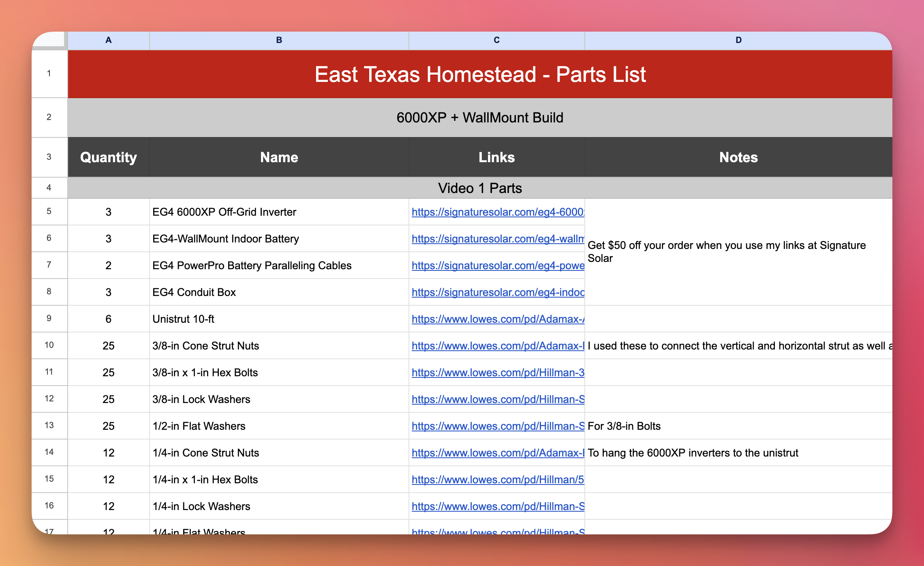Select quantity 3 for EG4 Conduit Box
The width and height of the screenshot is (924, 566).
pyautogui.click(x=109, y=292)
